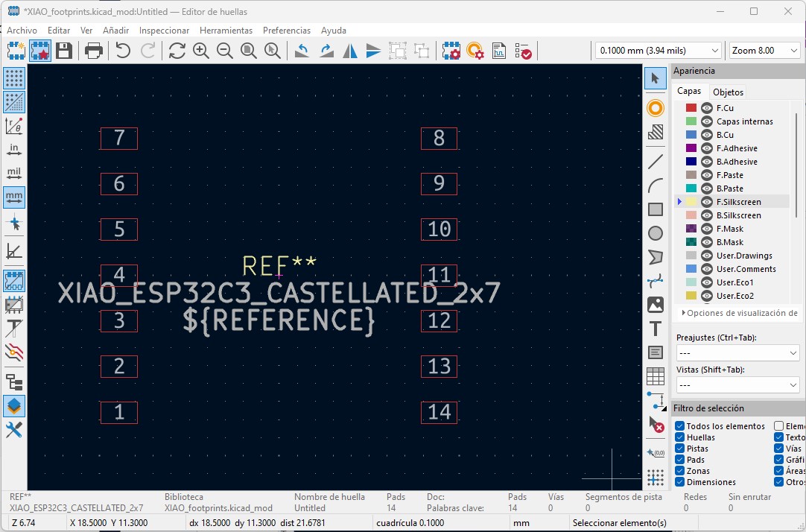Select the Add table tool
Screen dimensions: 806x532
click(656, 376)
